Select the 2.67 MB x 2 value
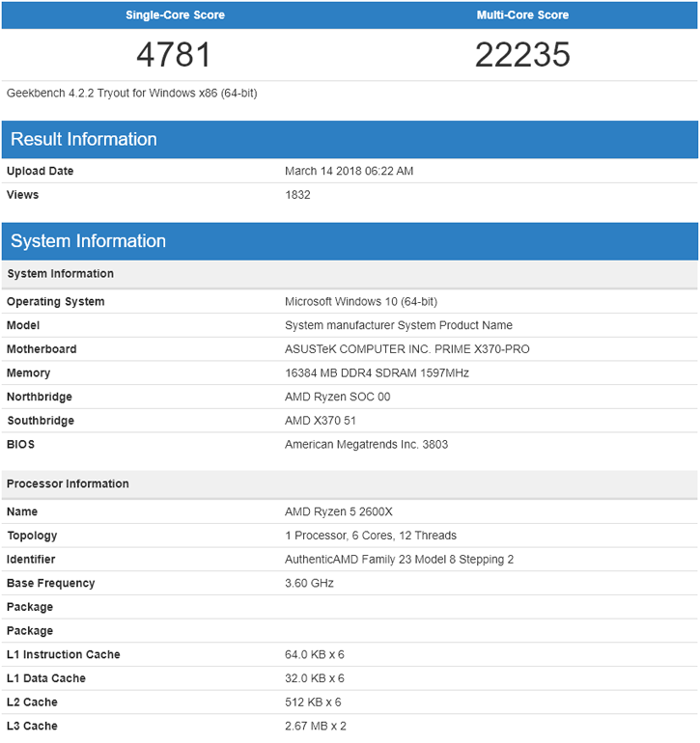 316,726
